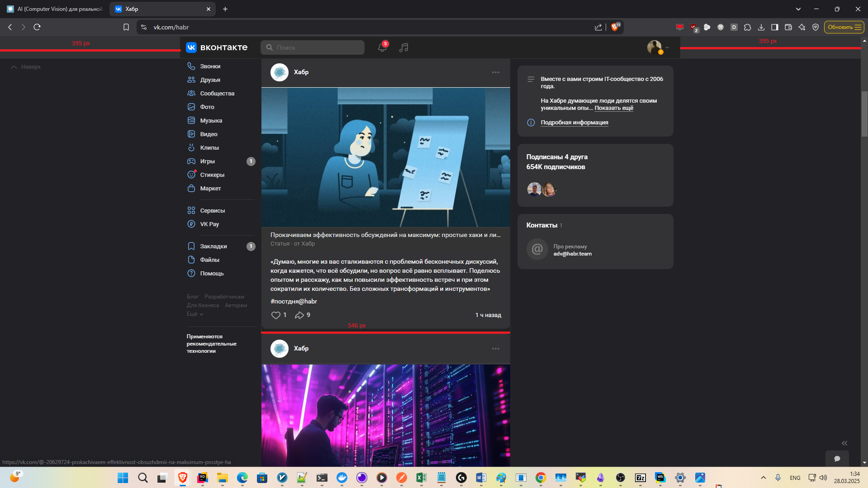The height and width of the screenshot is (488, 868).
Task: Bookmark this page in the browser
Action: coord(126,27)
